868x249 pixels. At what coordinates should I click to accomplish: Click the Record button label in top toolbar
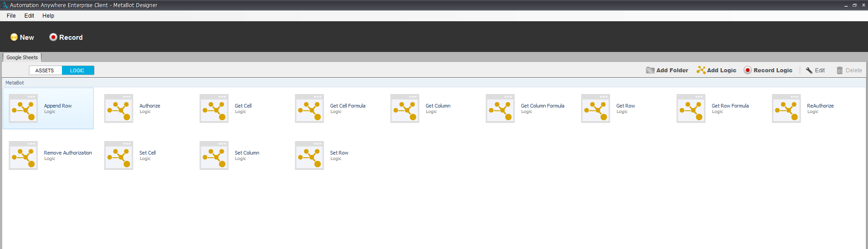71,38
